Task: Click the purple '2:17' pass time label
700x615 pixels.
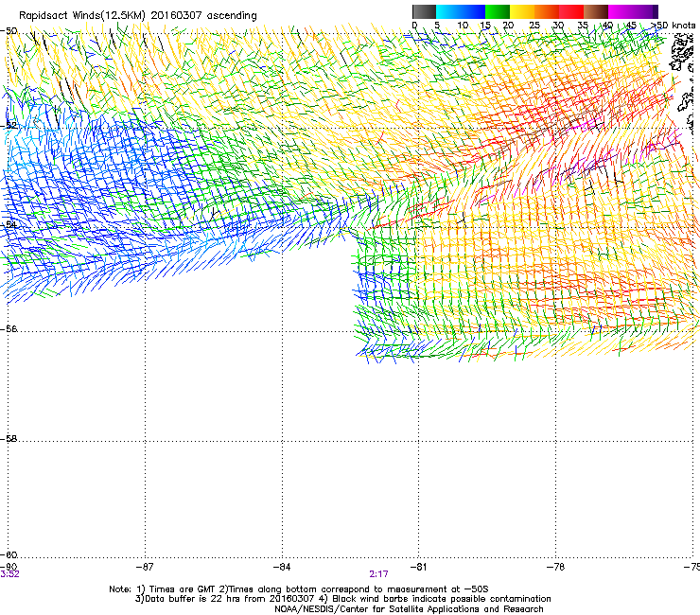Action: (x=378, y=574)
